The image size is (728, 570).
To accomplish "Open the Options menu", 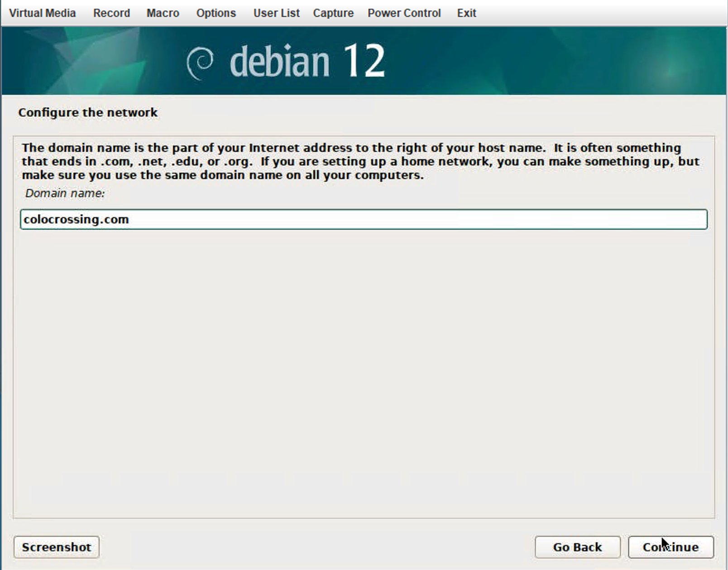I will pyautogui.click(x=216, y=13).
